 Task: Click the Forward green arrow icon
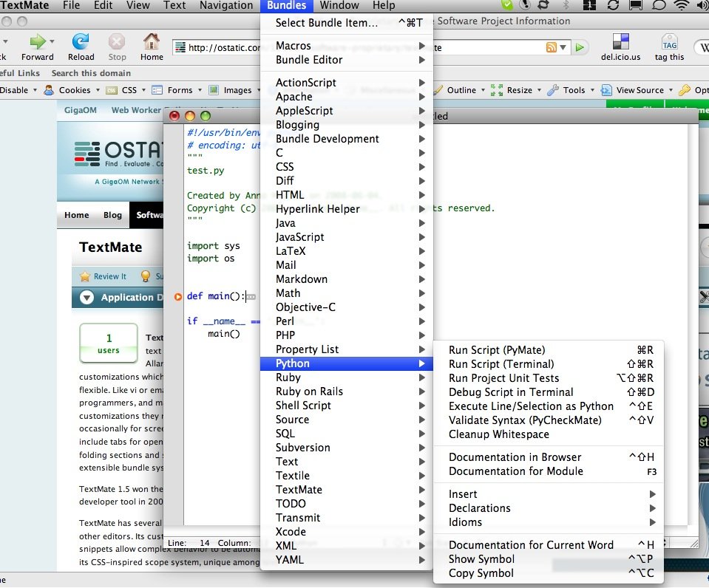click(x=38, y=42)
